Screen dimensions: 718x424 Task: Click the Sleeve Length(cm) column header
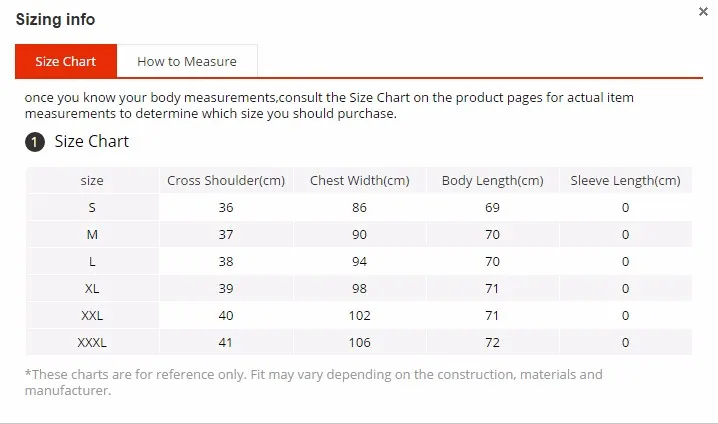[626, 180]
